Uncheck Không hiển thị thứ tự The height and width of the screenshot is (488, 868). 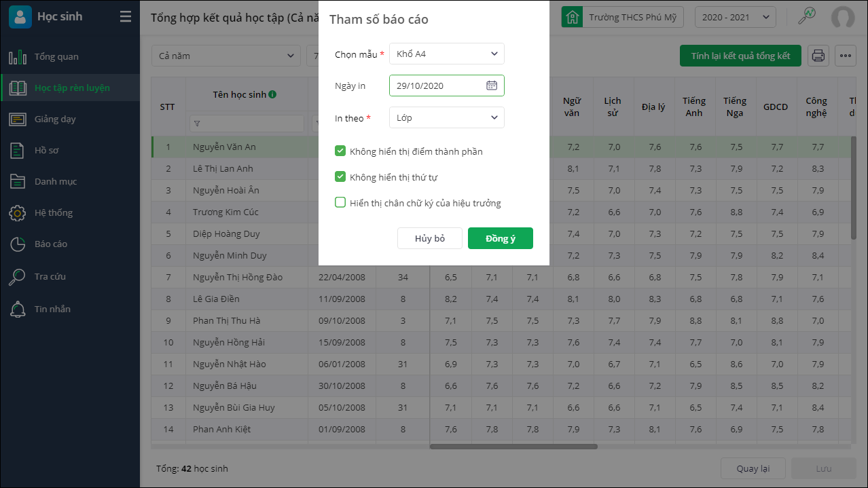[x=341, y=176]
